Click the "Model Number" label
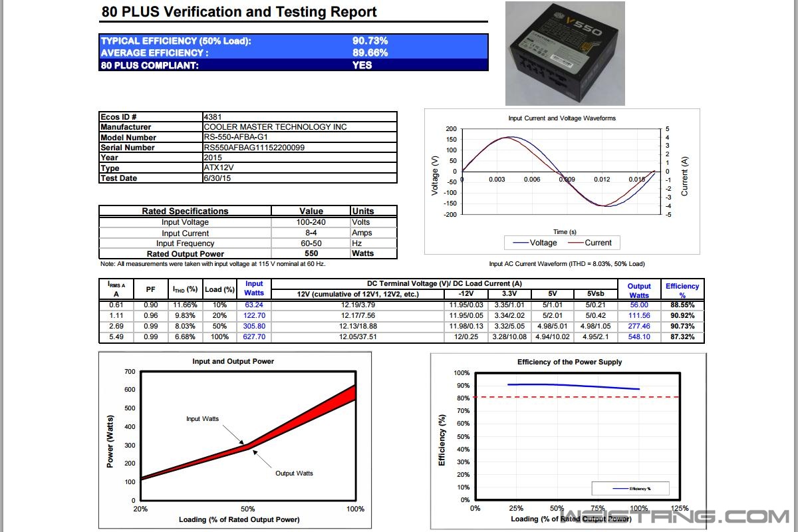 tap(128, 138)
